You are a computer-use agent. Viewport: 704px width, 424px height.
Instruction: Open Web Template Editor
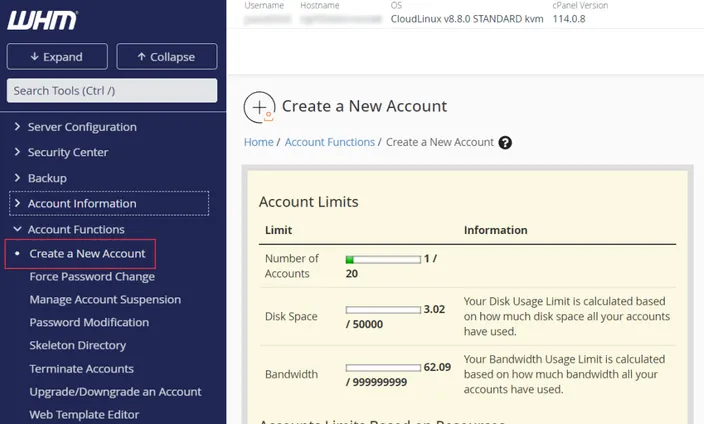[84, 415]
